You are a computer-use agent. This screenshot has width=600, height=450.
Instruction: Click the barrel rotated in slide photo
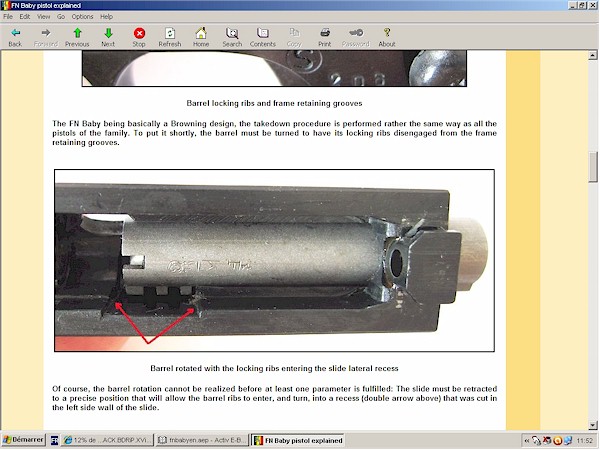(x=274, y=260)
